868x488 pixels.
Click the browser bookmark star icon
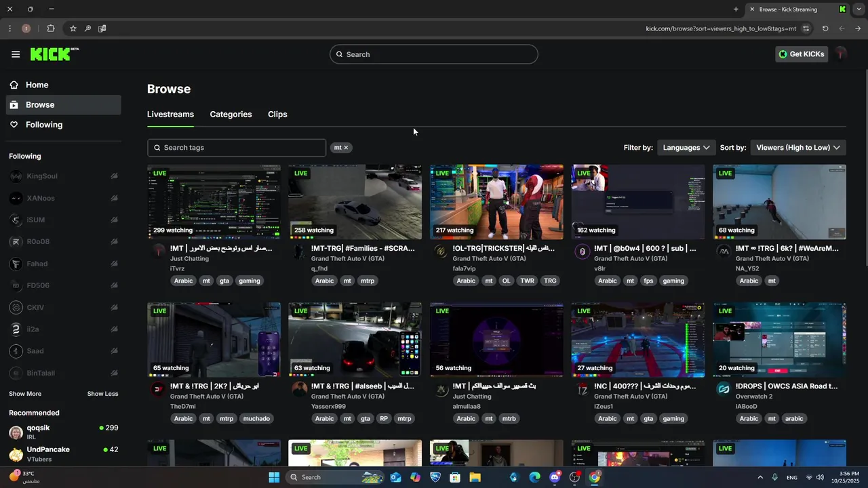click(73, 28)
